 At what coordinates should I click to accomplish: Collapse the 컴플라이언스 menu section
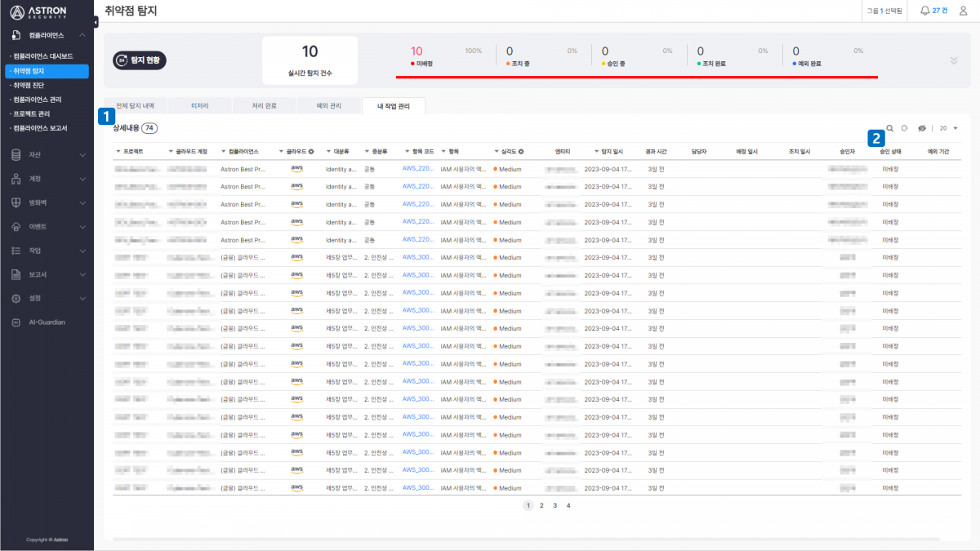(x=82, y=35)
